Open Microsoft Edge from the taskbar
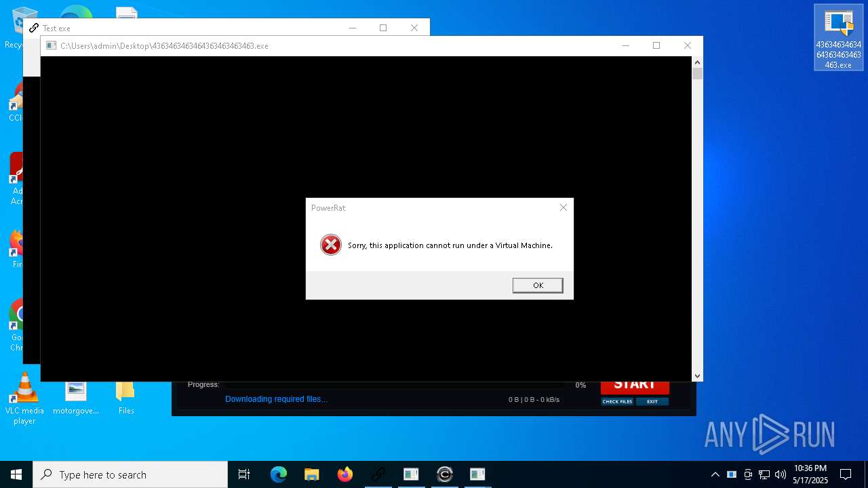The height and width of the screenshot is (488, 868). [x=279, y=474]
